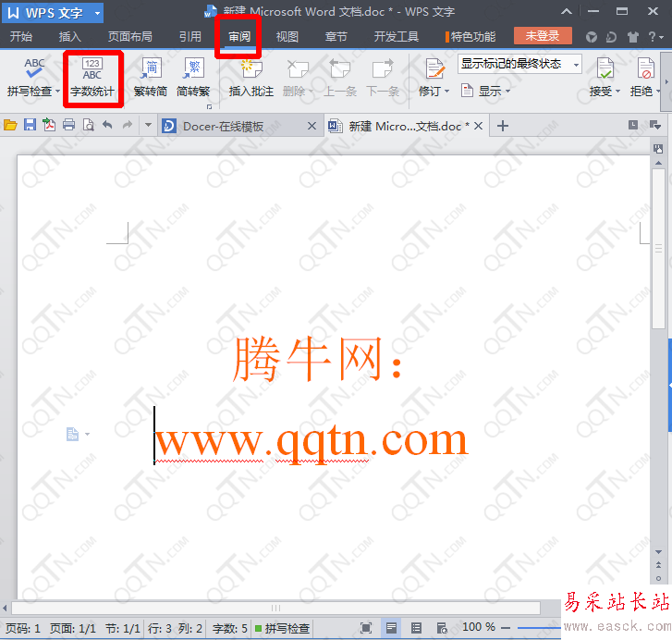This screenshot has height=640, width=672.
Task: Open the 显示 dropdown menu
Action: (x=485, y=91)
